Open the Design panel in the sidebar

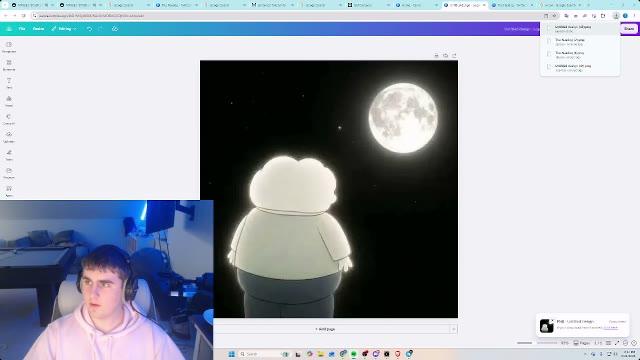[9, 47]
